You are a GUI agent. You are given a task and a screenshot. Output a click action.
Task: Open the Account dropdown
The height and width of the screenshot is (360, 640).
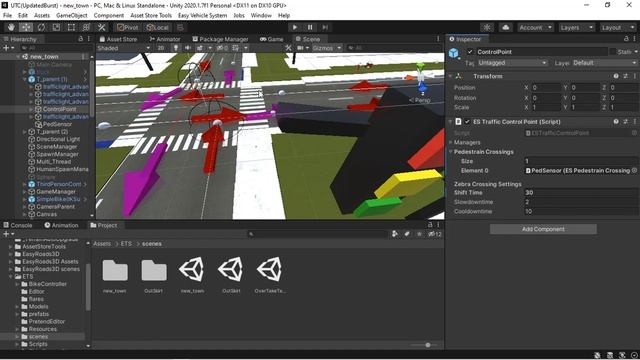(536, 27)
